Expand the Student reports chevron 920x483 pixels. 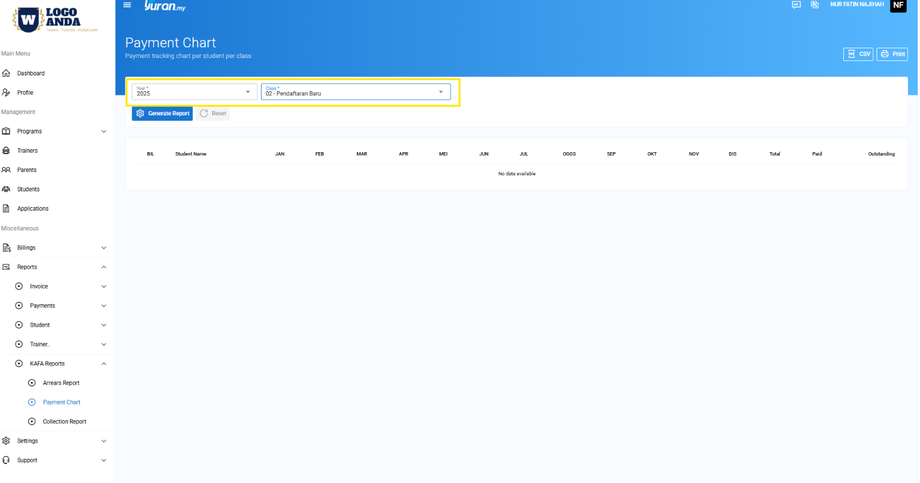(x=104, y=325)
